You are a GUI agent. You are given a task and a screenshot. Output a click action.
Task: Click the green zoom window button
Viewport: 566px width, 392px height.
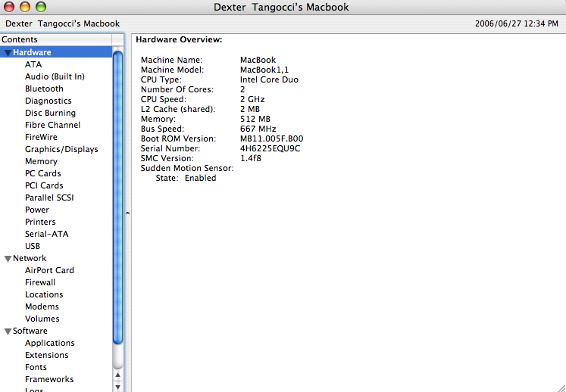tap(41, 7)
